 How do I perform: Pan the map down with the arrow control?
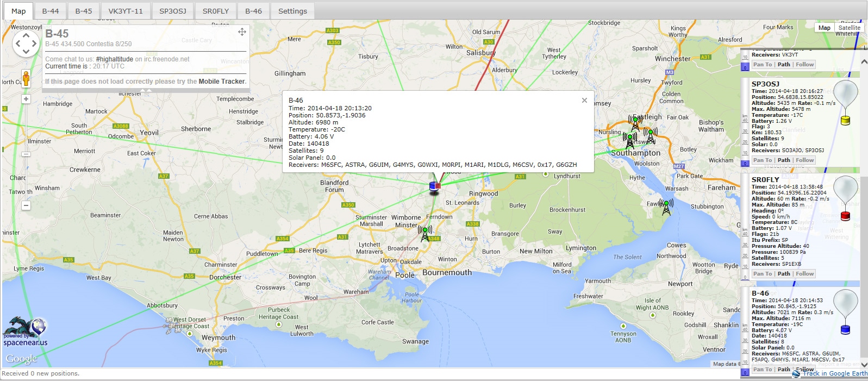coord(26,52)
